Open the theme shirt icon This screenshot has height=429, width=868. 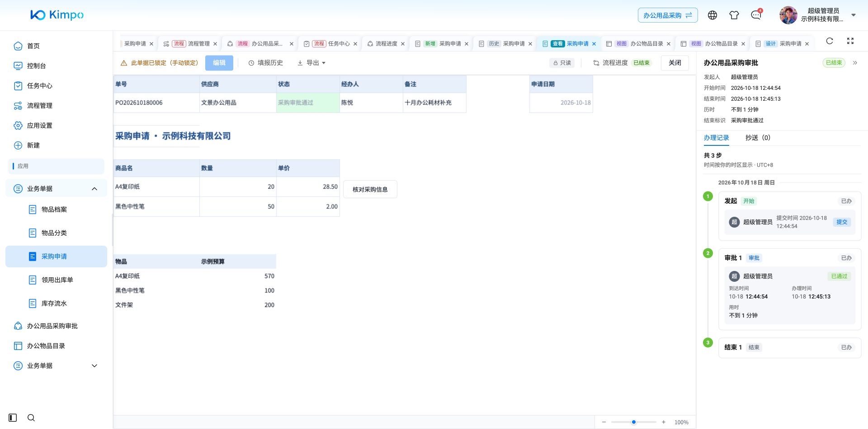[x=734, y=15]
